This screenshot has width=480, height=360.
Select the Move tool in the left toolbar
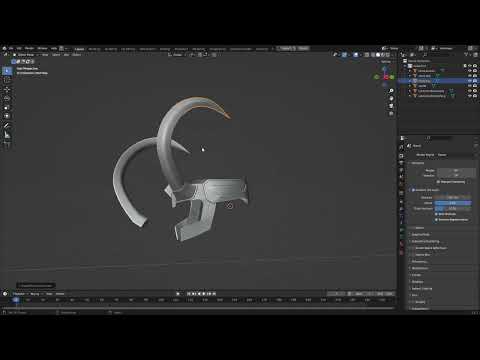7,89
